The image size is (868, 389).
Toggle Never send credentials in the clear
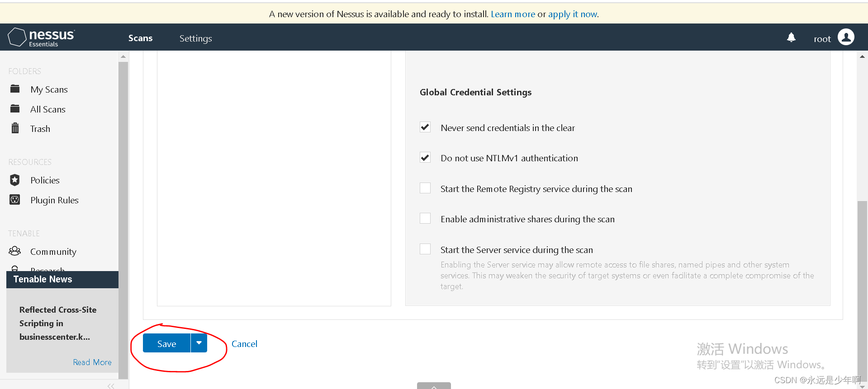coord(425,127)
